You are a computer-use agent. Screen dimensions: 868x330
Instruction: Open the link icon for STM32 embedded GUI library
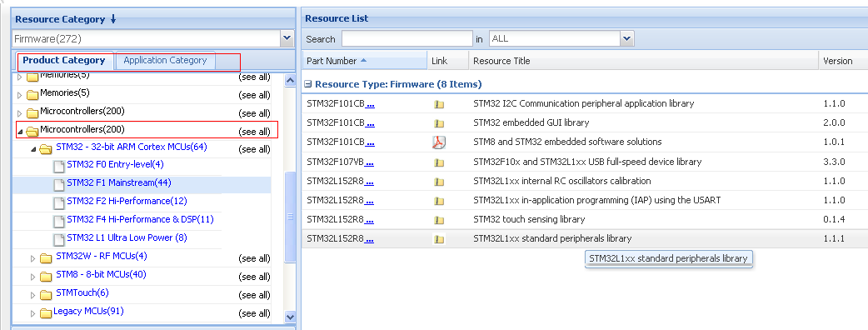tap(439, 123)
